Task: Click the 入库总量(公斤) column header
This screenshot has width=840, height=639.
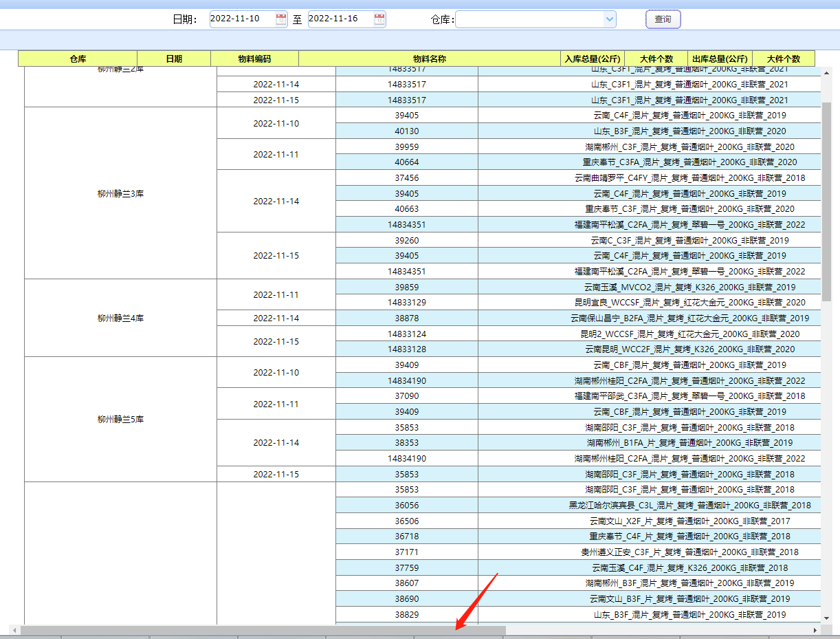Action: (x=593, y=59)
